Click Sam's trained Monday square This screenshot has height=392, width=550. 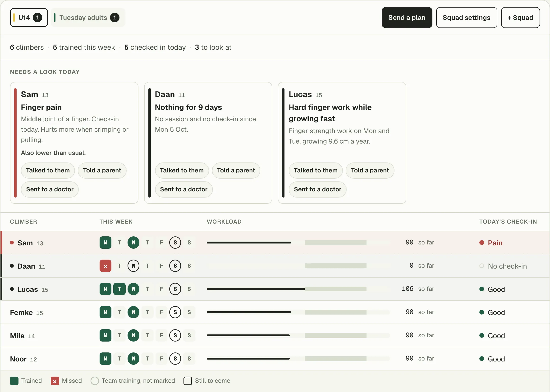point(105,243)
